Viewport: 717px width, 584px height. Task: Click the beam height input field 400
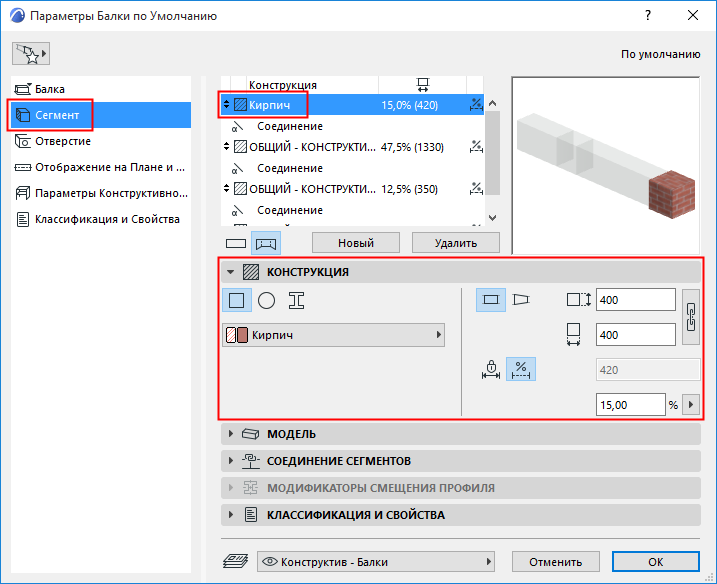[x=636, y=300]
